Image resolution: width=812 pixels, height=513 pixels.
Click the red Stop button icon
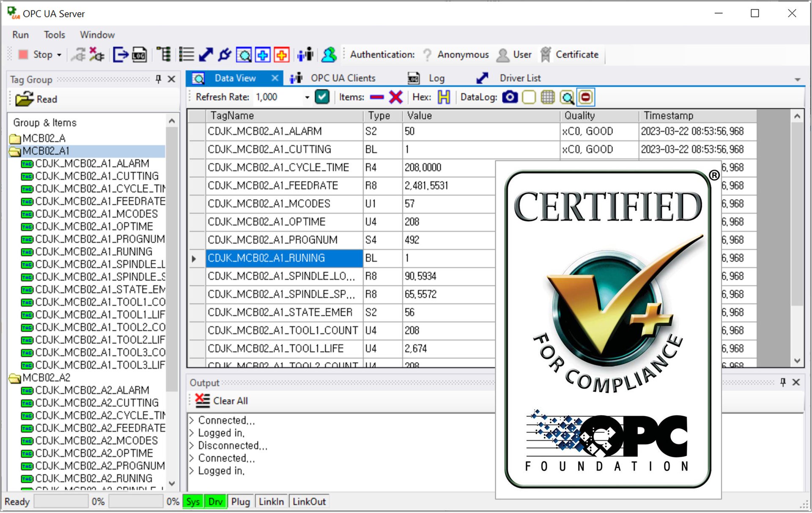click(23, 55)
